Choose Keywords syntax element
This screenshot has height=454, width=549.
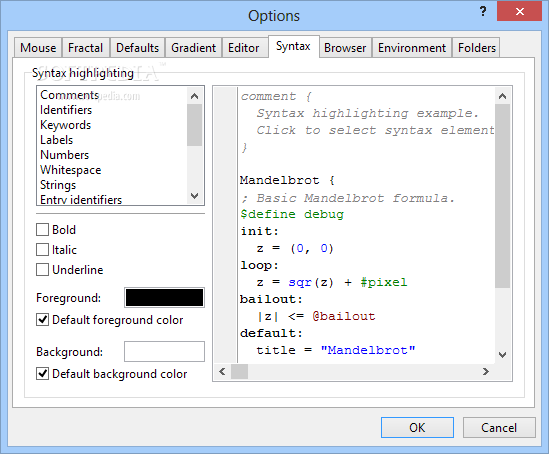(112, 125)
